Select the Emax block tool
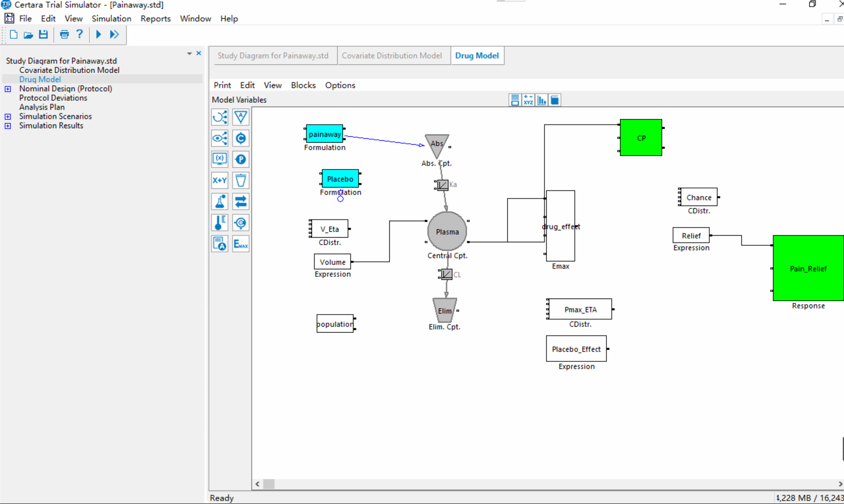 point(241,244)
